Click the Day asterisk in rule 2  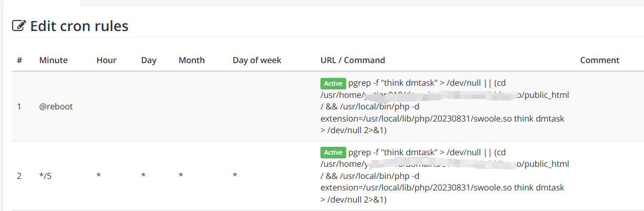143,176
